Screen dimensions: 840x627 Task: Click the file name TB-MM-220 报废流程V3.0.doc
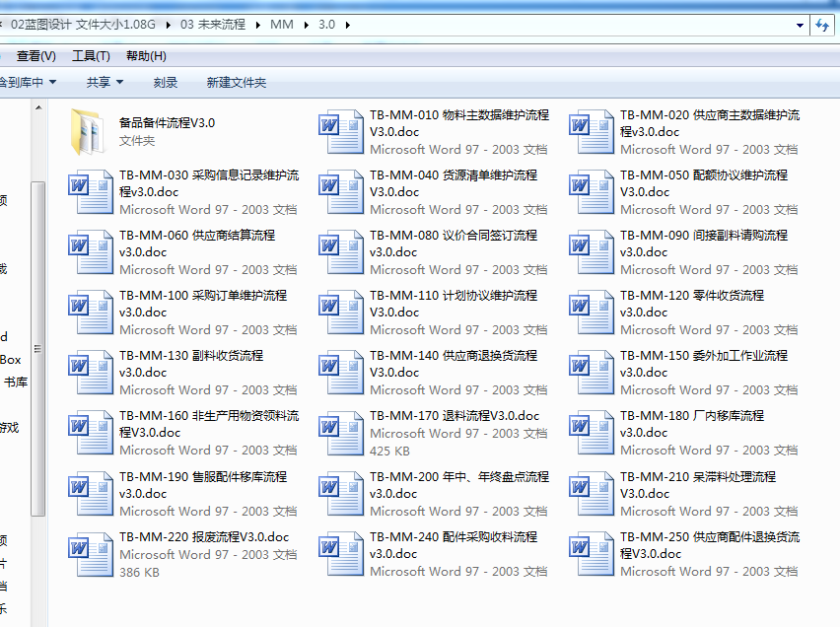tap(204, 537)
